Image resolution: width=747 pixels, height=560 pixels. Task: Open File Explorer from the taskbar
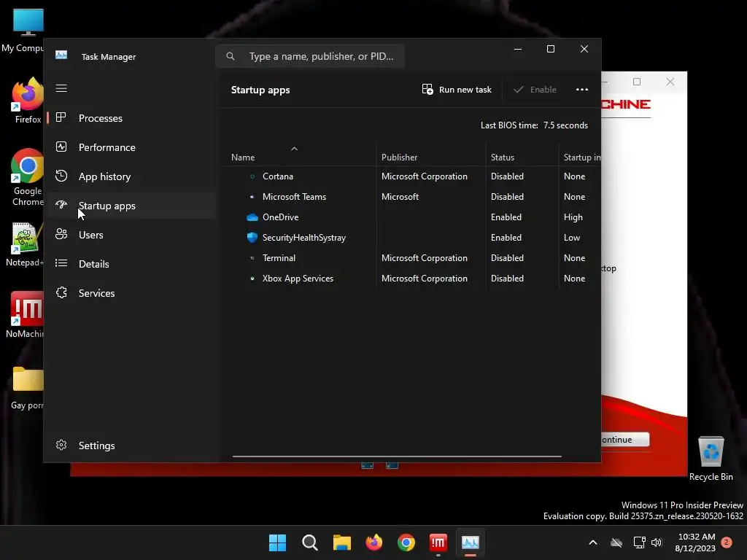click(x=342, y=542)
